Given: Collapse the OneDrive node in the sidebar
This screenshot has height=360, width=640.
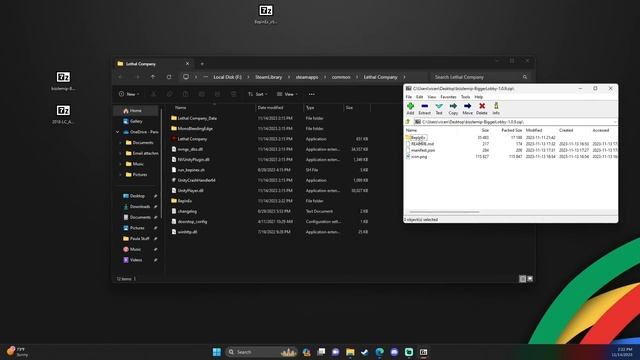Looking at the screenshot, I should pos(118,132).
